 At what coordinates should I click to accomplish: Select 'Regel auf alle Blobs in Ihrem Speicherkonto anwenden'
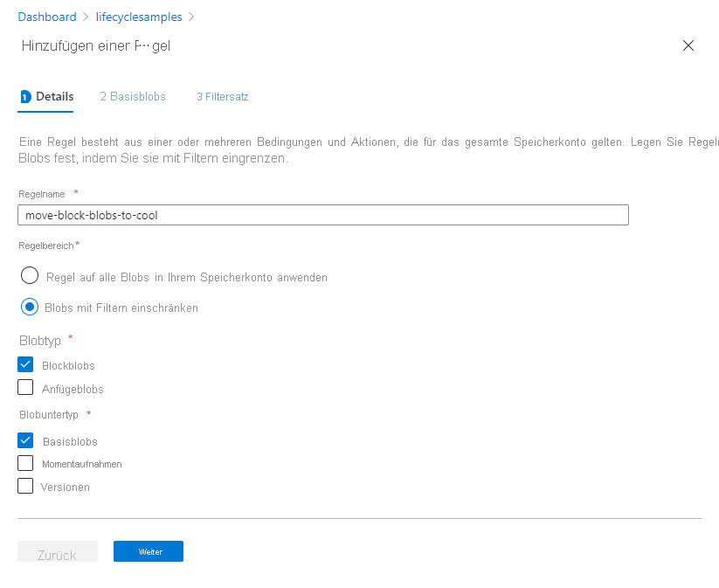click(x=29, y=277)
